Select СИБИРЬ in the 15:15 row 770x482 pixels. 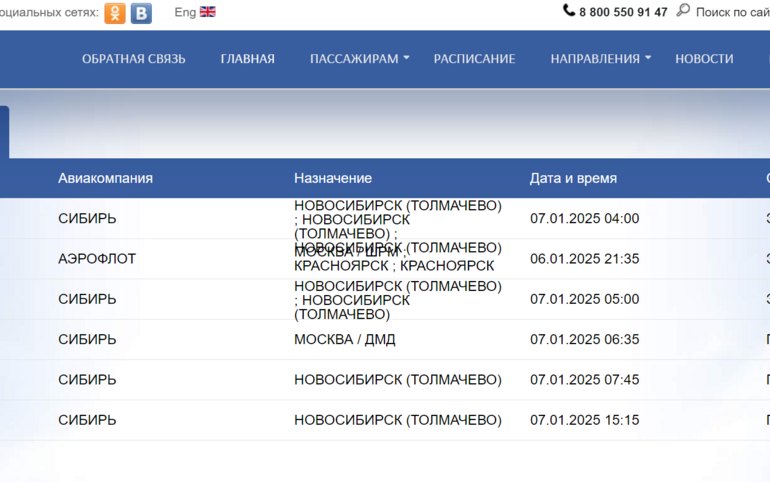[87, 420]
